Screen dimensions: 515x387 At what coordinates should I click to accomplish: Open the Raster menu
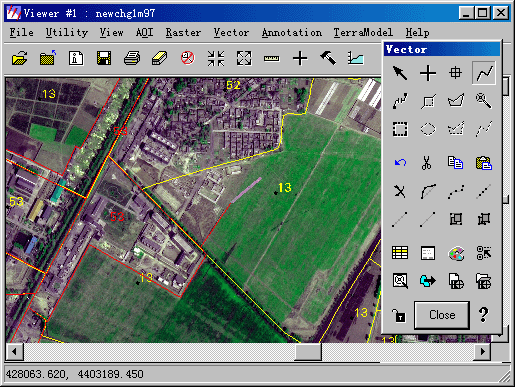(x=183, y=32)
